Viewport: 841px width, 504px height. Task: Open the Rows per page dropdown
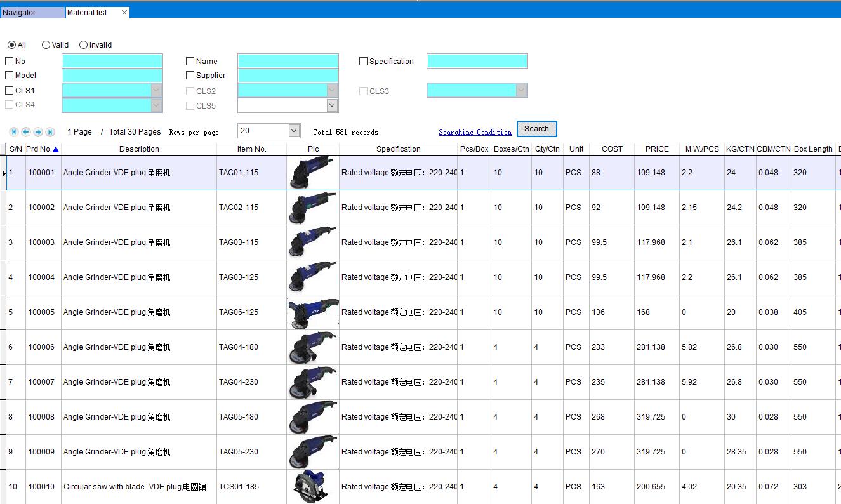click(294, 131)
